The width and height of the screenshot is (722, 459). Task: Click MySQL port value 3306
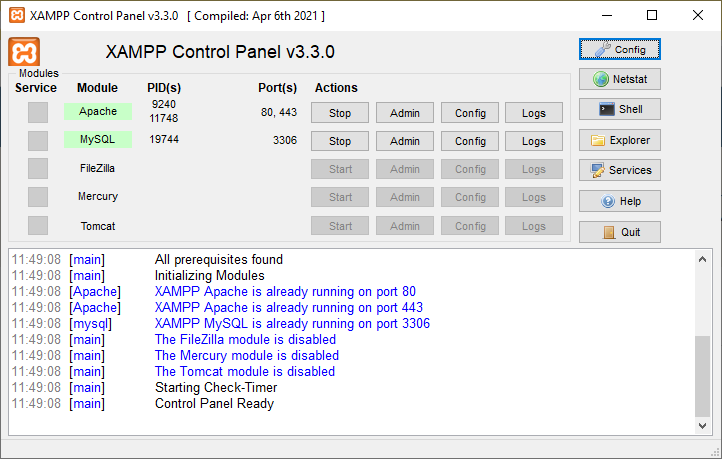point(285,140)
